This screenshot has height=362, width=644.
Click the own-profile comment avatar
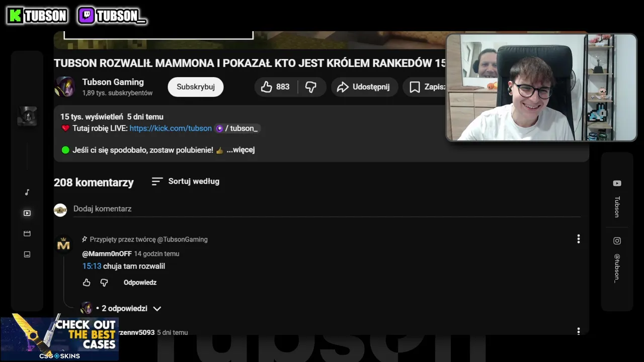pos(60,210)
